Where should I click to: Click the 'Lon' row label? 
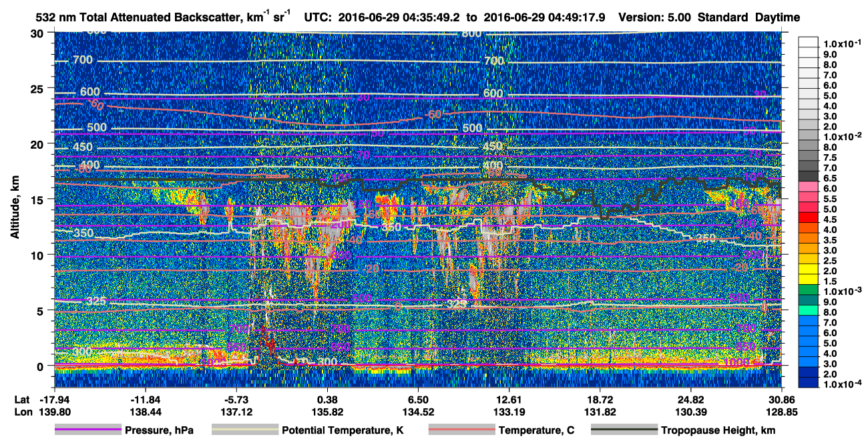pos(22,412)
